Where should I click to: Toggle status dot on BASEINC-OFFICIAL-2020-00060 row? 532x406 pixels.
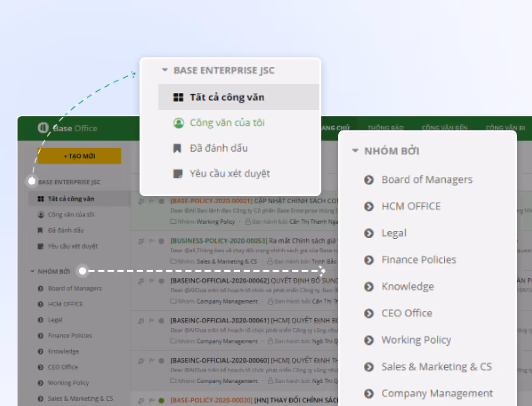(x=161, y=361)
